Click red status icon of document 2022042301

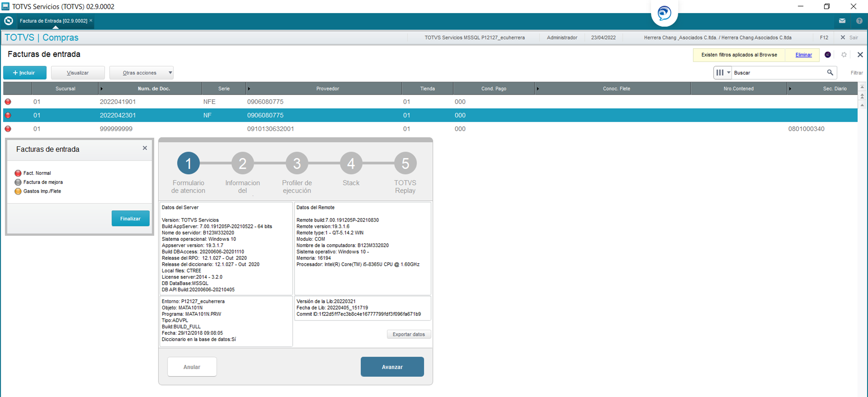click(x=8, y=115)
